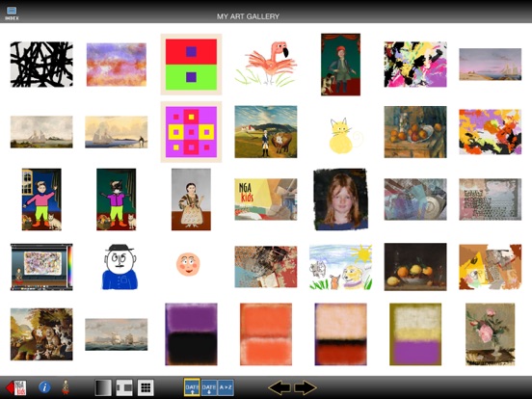Open the peach smiling face drawing
This screenshot has height=399, width=532.
tap(188, 264)
